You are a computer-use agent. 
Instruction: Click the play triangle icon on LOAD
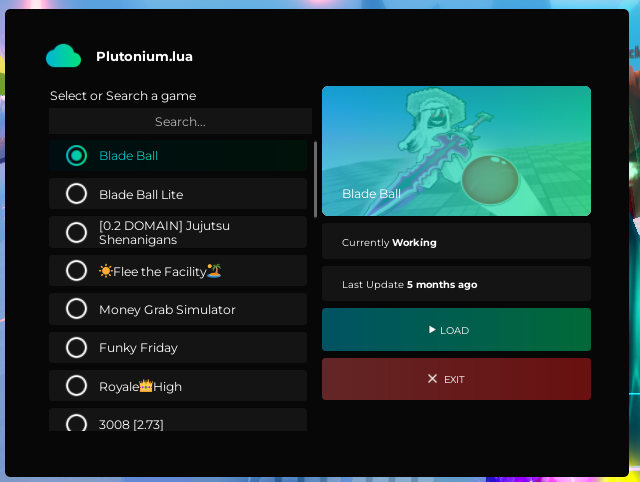click(432, 330)
